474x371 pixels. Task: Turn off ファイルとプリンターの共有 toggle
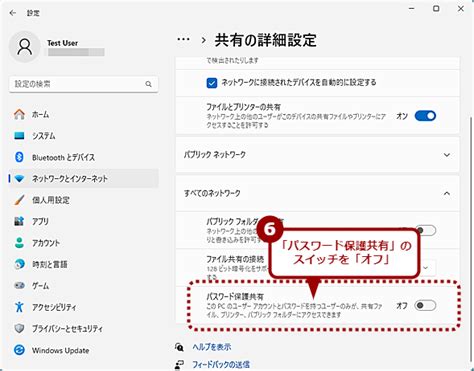tap(425, 116)
